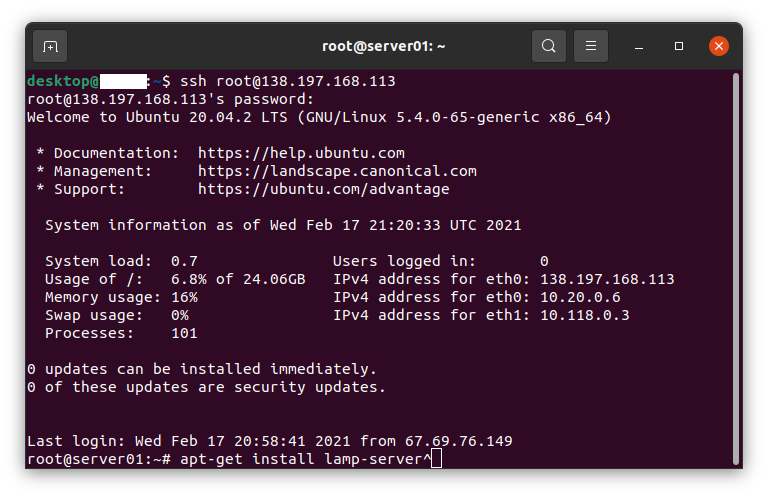Screen dimensions: 768x497
Task: Click the eth0 address 138.197.168.113
Action: point(607,280)
